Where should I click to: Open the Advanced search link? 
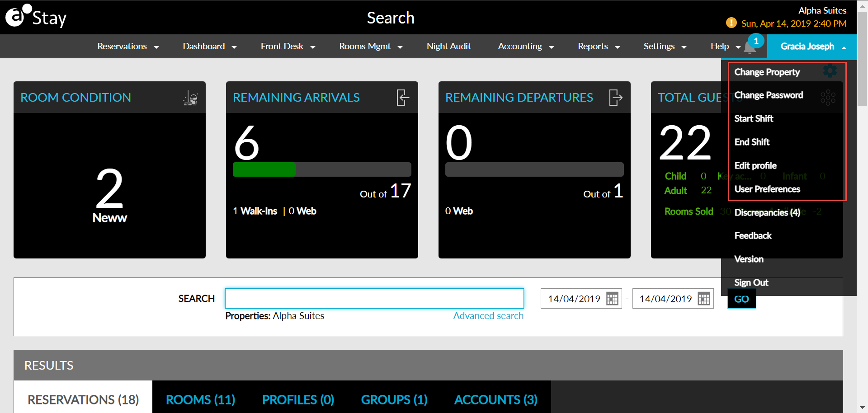tap(488, 316)
